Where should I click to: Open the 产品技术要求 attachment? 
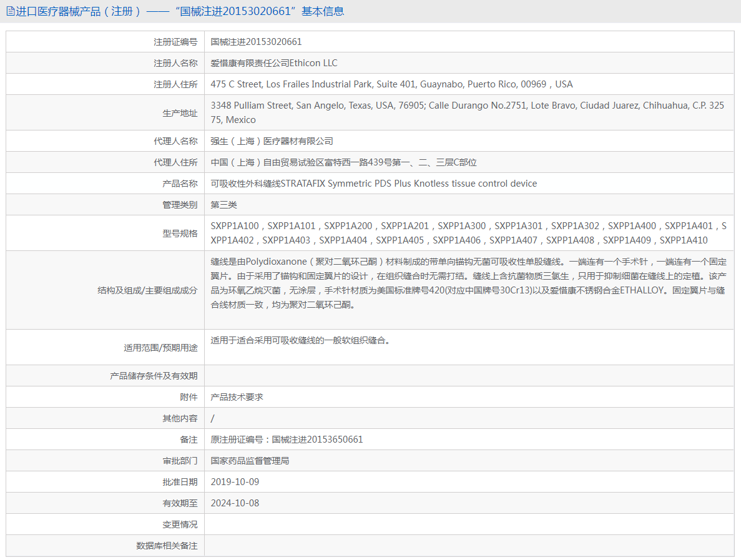[237, 398]
